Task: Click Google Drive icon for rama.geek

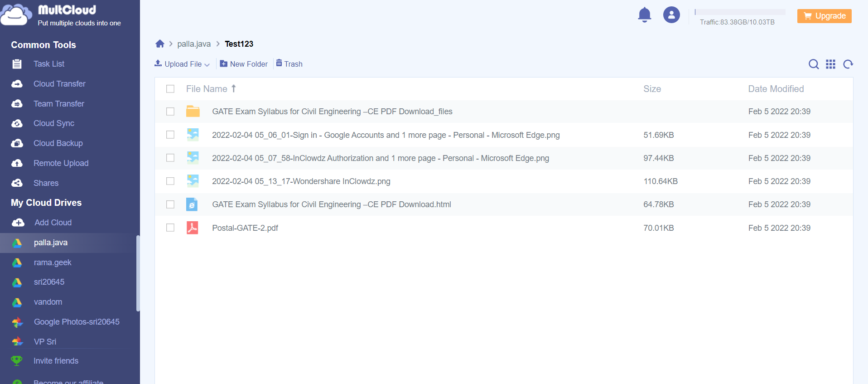Action: pos(17,262)
